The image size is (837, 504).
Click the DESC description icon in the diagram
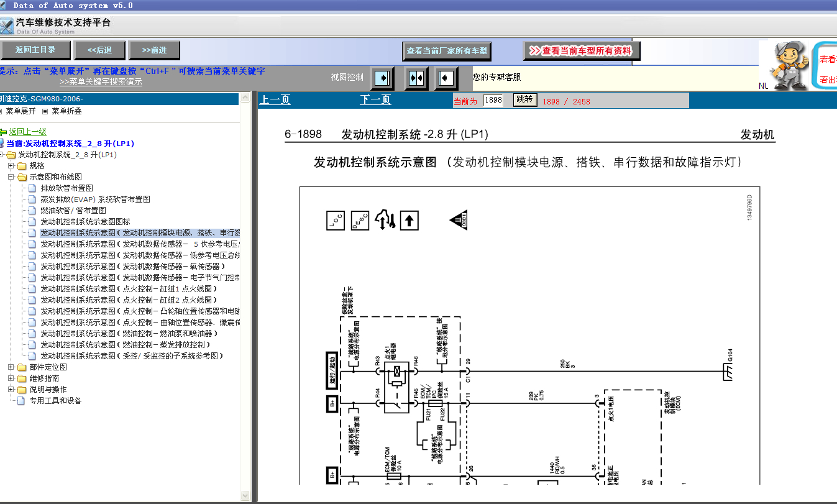(x=360, y=220)
